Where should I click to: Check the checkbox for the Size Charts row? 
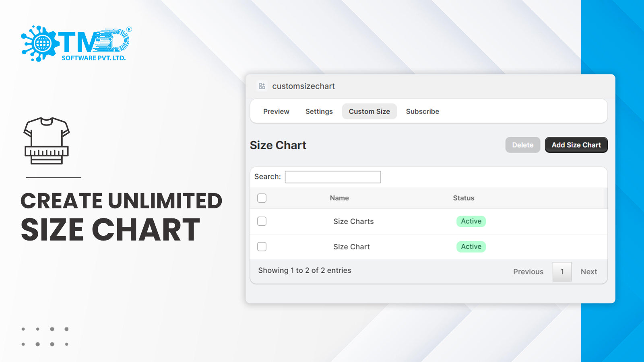pos(262,221)
